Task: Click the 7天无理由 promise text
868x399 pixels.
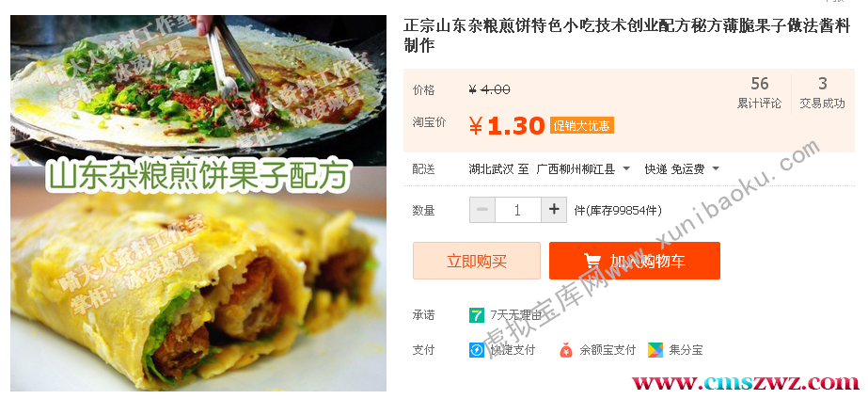Action: tap(516, 315)
